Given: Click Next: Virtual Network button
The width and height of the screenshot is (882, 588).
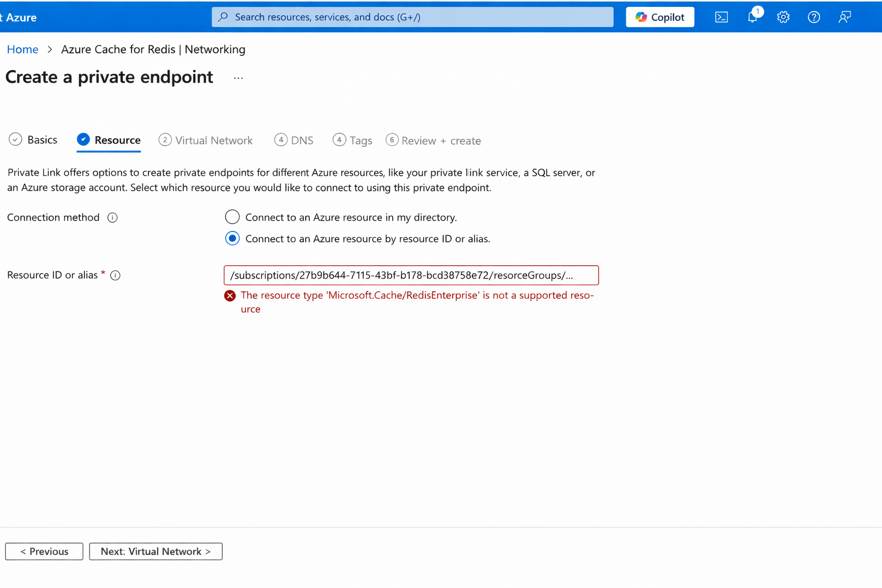Looking at the screenshot, I should click(x=156, y=551).
